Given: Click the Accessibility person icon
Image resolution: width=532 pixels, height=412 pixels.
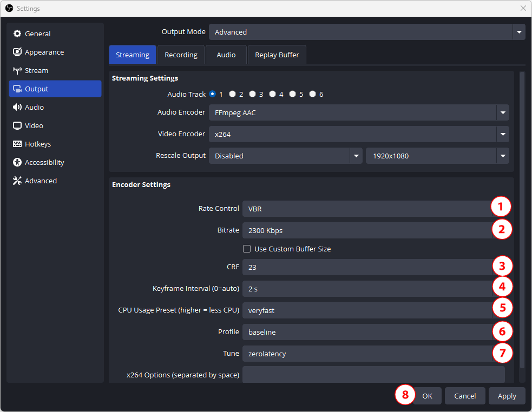Looking at the screenshot, I should pyautogui.click(x=17, y=162).
